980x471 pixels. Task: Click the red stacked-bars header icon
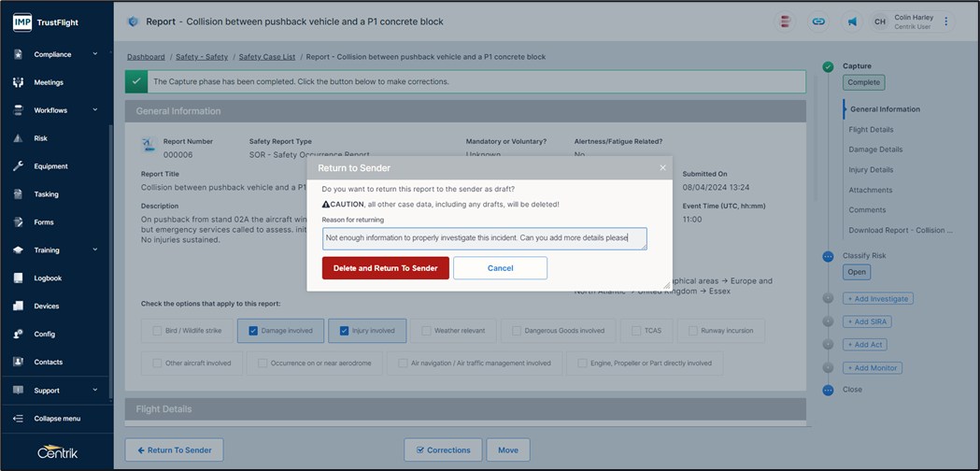click(785, 21)
